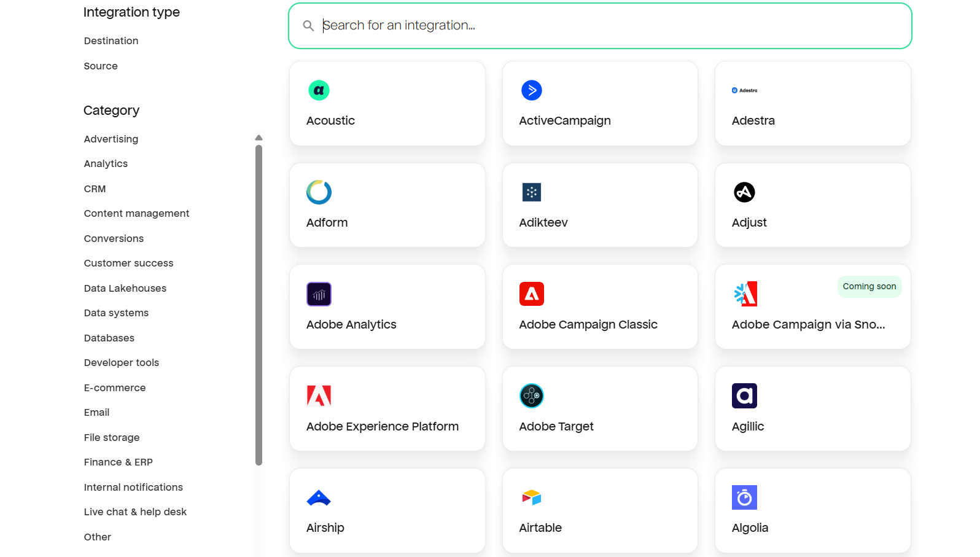The height and width of the screenshot is (557, 980).
Task: Click the Acoustic logo icon
Action: point(319,90)
